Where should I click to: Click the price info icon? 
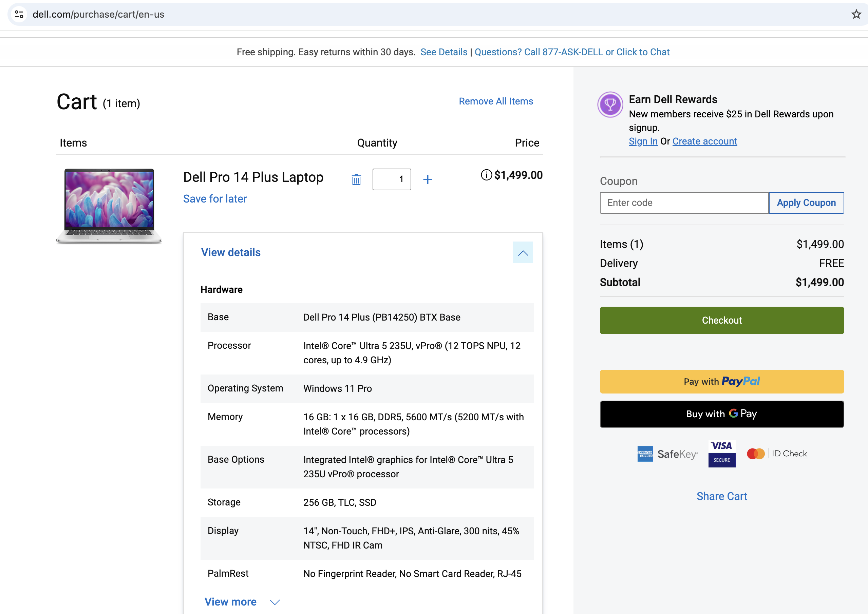pyautogui.click(x=486, y=175)
